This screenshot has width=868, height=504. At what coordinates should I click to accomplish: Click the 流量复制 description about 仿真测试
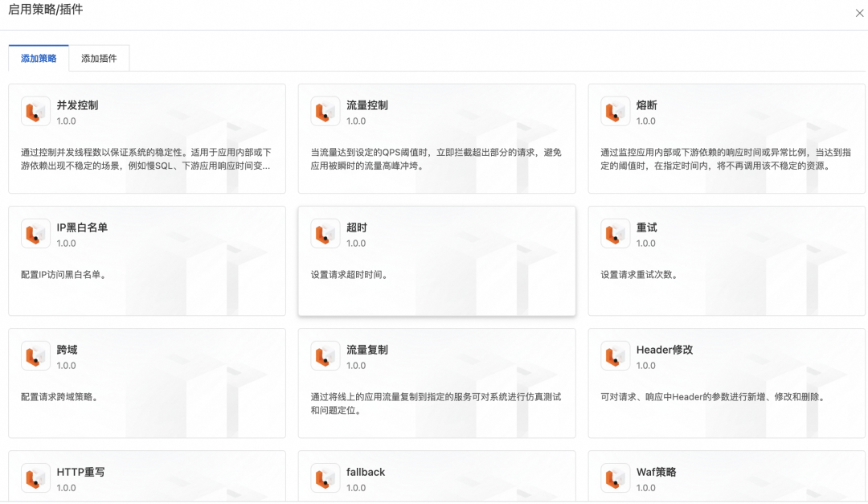point(436,404)
